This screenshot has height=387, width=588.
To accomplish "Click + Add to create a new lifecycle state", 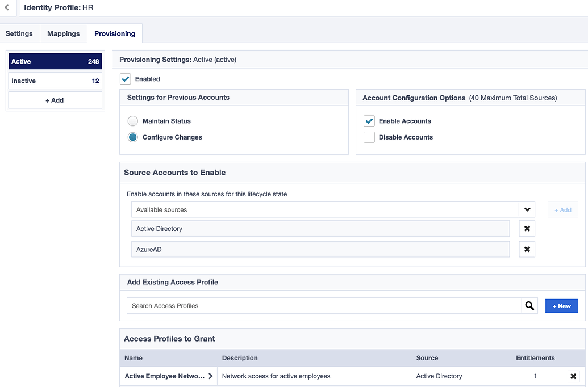I will (x=55, y=100).
